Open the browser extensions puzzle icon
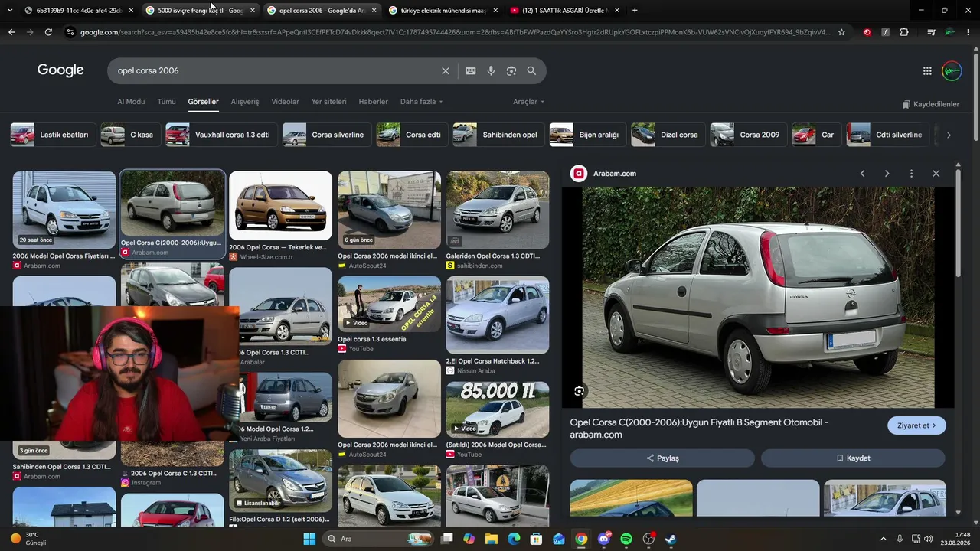The width and height of the screenshot is (980, 551). [904, 32]
